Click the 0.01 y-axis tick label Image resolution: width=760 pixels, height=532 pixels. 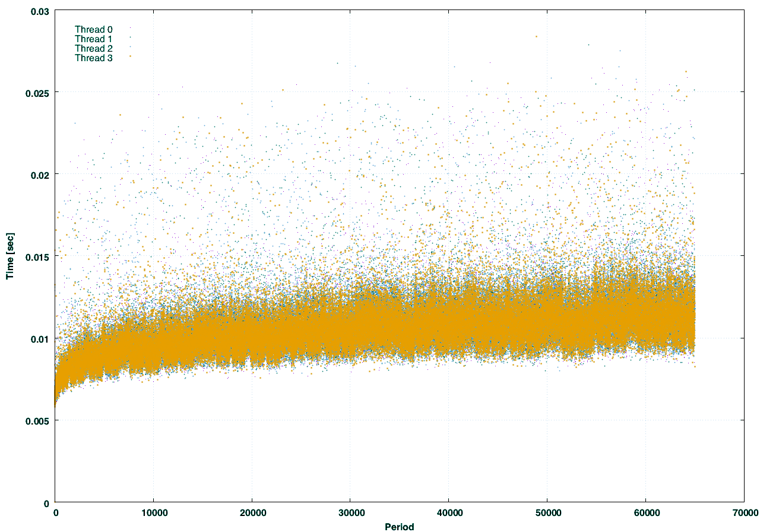click(39, 338)
